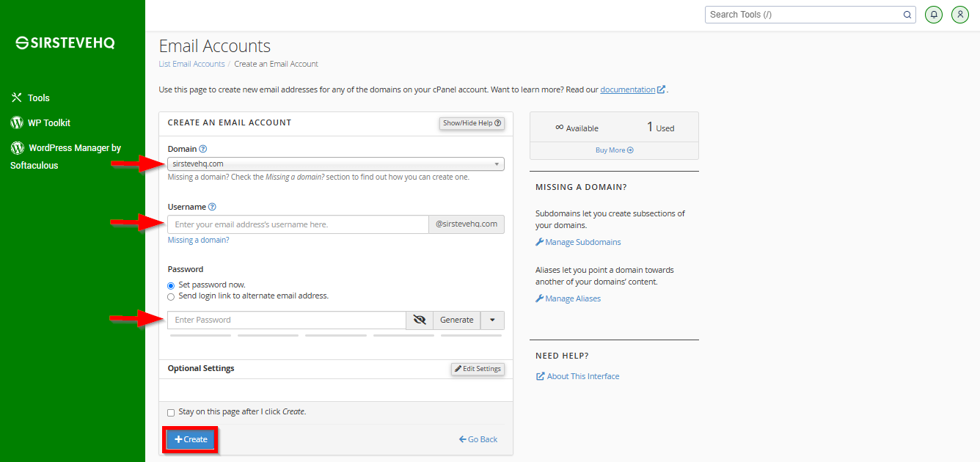This screenshot has height=462, width=980.
Task: Click the search magnifier icon
Action: pos(907,14)
